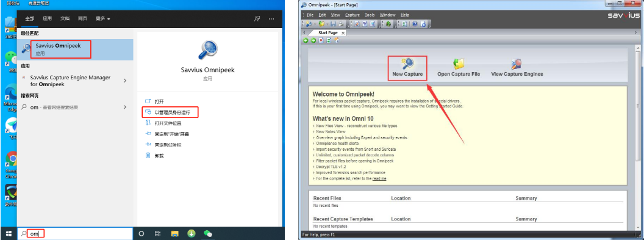
Task: Click om web search suggestion
Action: (x=75, y=107)
